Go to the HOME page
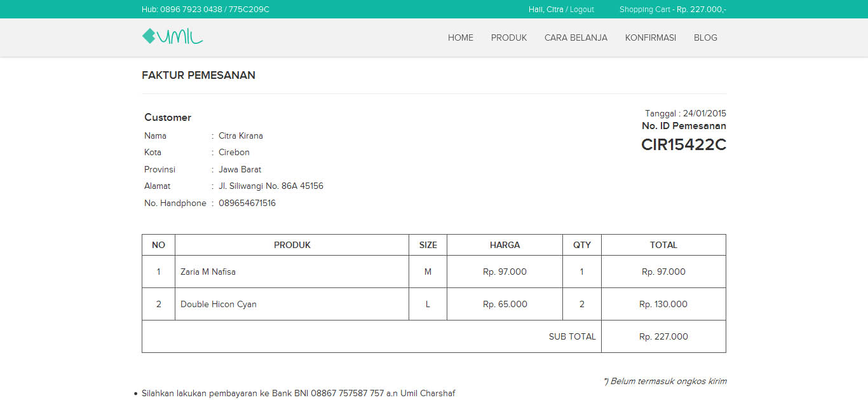The height and width of the screenshot is (400, 868). click(x=460, y=38)
